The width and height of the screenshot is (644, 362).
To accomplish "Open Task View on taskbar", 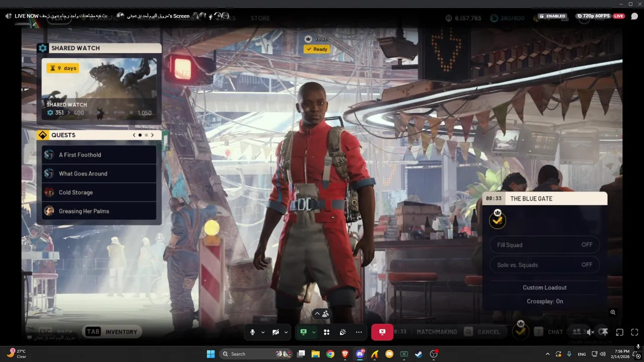I will (x=301, y=354).
